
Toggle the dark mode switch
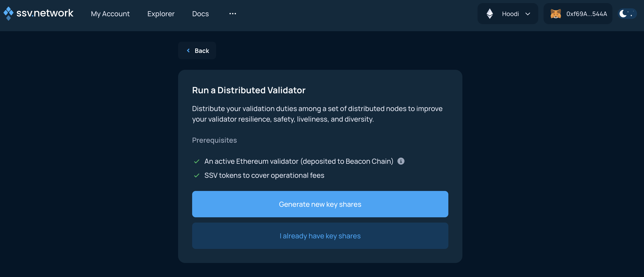tap(627, 14)
